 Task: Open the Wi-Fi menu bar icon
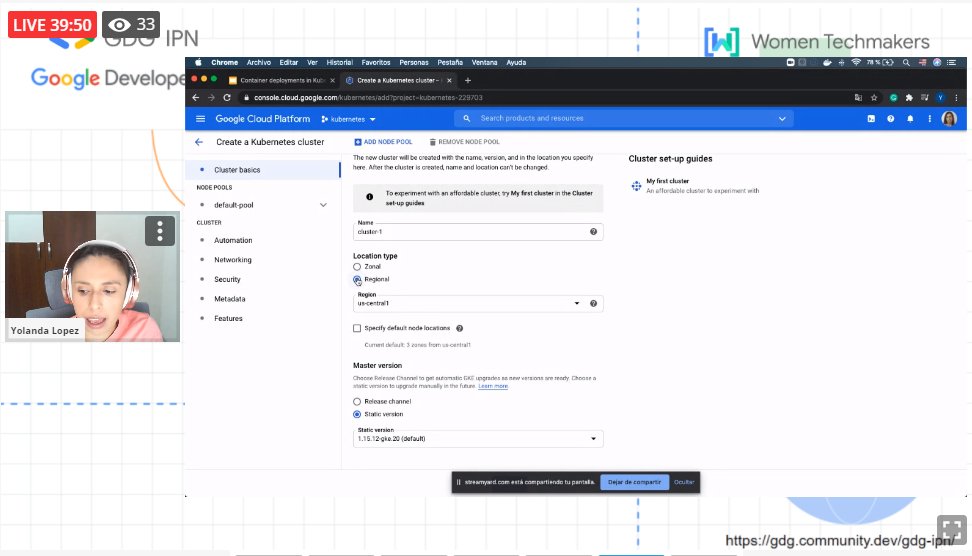coord(855,63)
